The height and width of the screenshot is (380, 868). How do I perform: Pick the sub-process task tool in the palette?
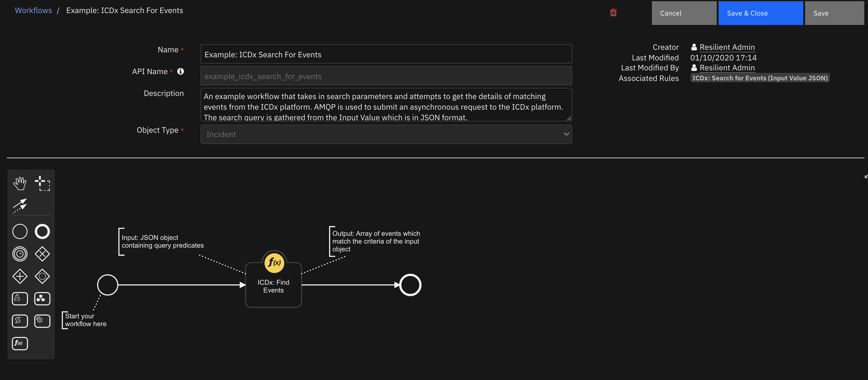click(x=42, y=299)
